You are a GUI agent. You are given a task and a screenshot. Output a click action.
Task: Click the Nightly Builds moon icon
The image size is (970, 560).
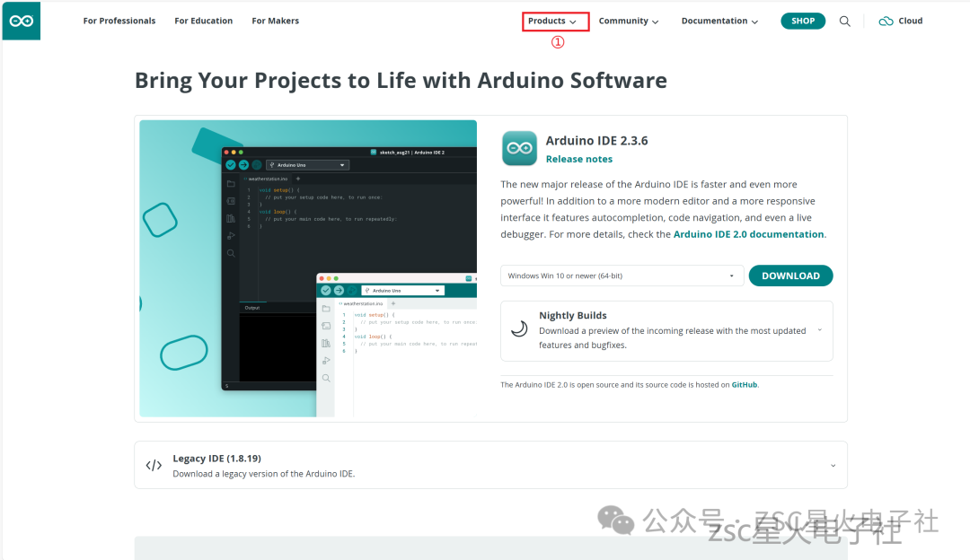tap(519, 328)
